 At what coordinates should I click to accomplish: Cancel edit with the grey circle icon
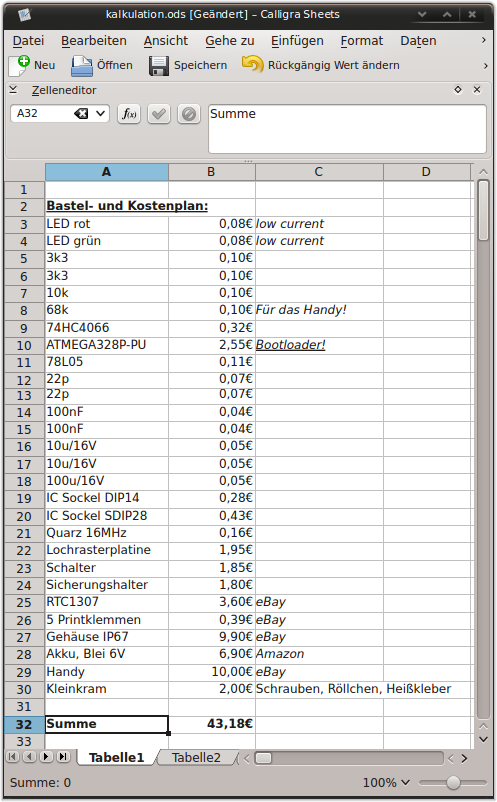[189, 114]
